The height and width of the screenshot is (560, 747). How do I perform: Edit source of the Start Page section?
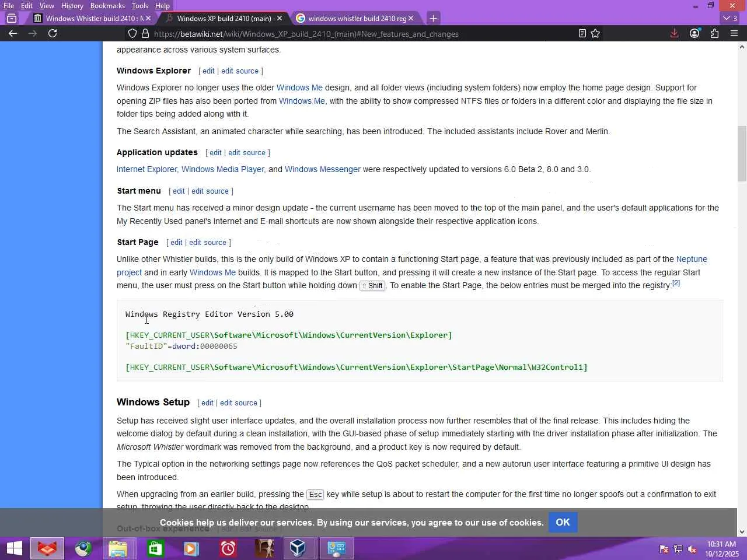tap(208, 243)
